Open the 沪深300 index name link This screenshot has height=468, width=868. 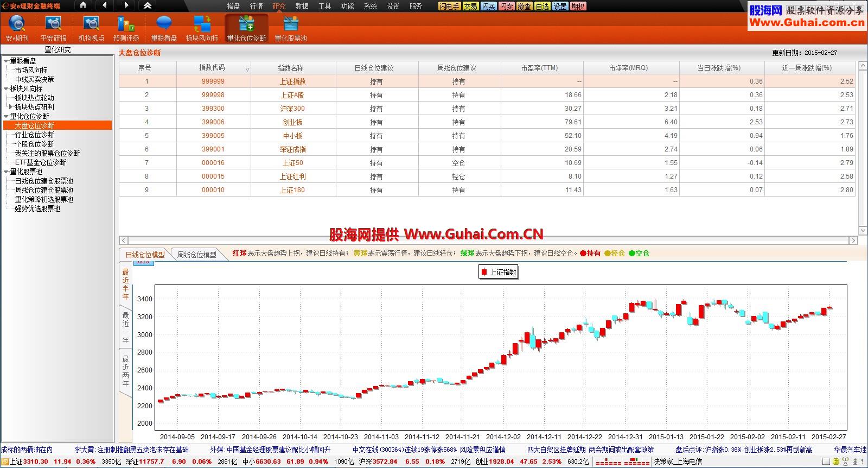pos(293,109)
